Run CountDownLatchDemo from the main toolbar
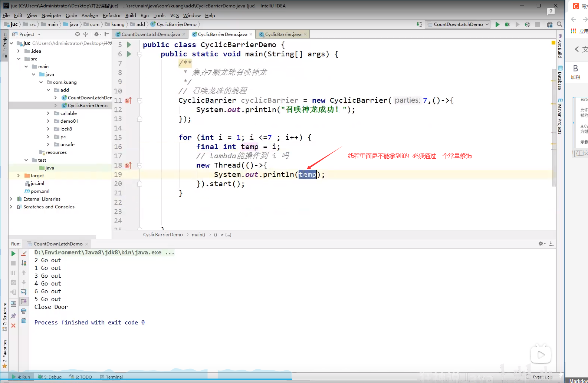The height and width of the screenshot is (383, 588). click(x=497, y=24)
